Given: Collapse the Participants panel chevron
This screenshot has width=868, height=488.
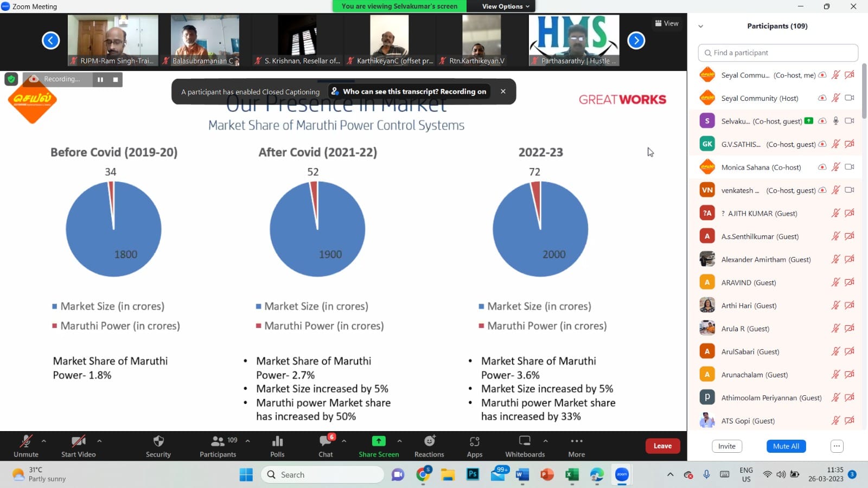Looking at the screenshot, I should [700, 26].
